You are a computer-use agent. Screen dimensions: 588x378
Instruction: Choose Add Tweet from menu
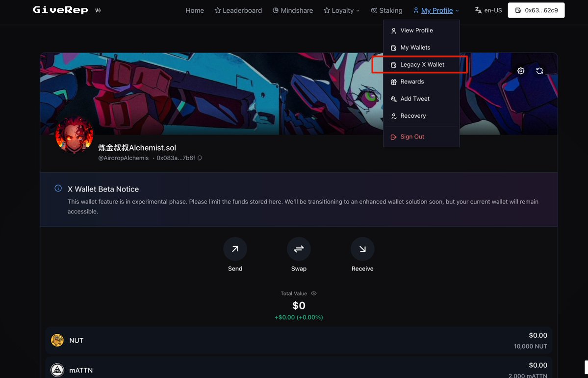[421, 99]
